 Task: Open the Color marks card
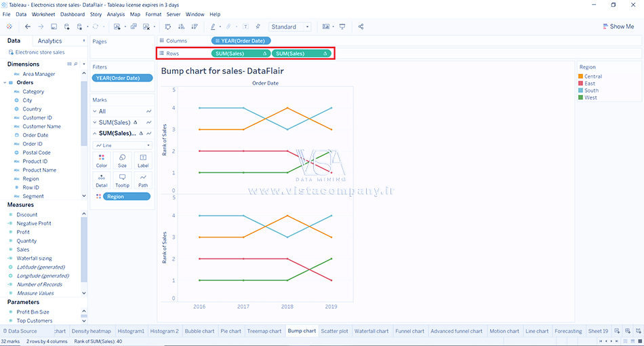102,160
